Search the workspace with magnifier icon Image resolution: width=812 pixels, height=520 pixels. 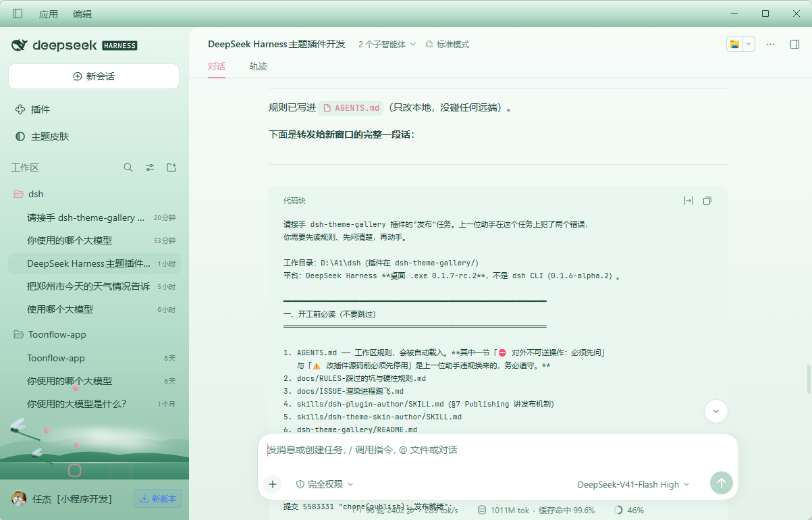click(x=128, y=167)
